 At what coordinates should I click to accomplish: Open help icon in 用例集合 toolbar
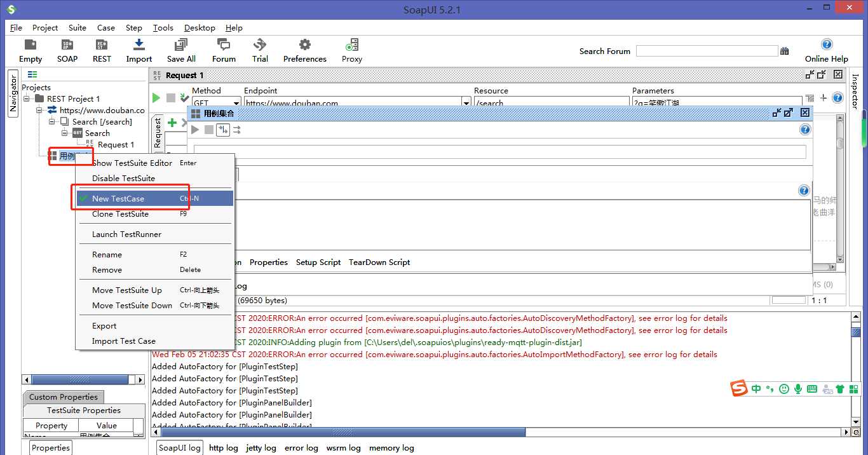pyautogui.click(x=805, y=130)
